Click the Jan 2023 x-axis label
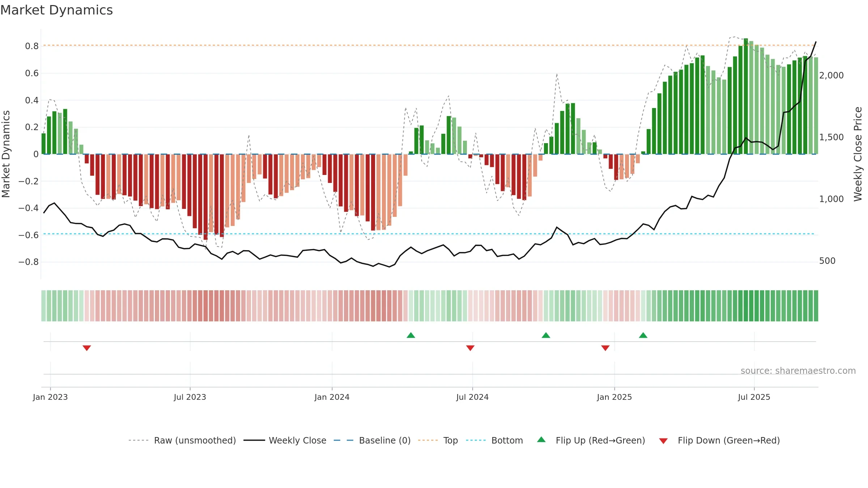The height and width of the screenshot is (488, 868). 50,397
